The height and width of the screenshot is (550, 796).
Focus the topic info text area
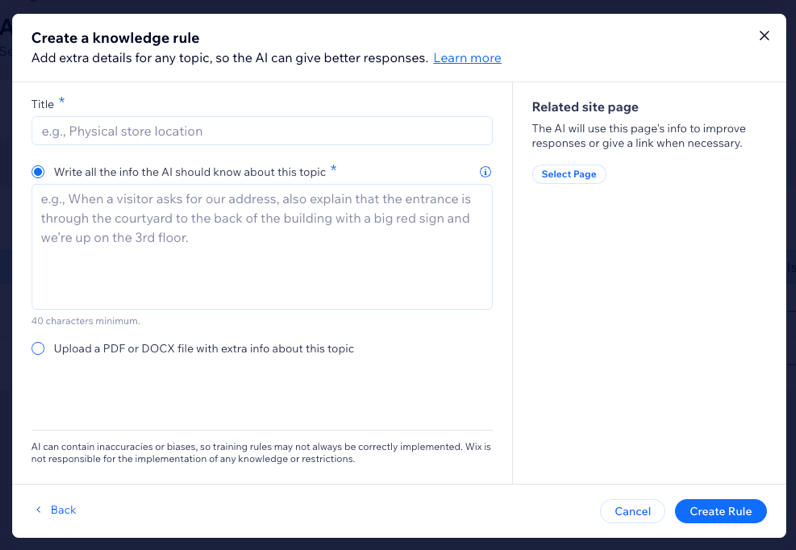(x=262, y=247)
